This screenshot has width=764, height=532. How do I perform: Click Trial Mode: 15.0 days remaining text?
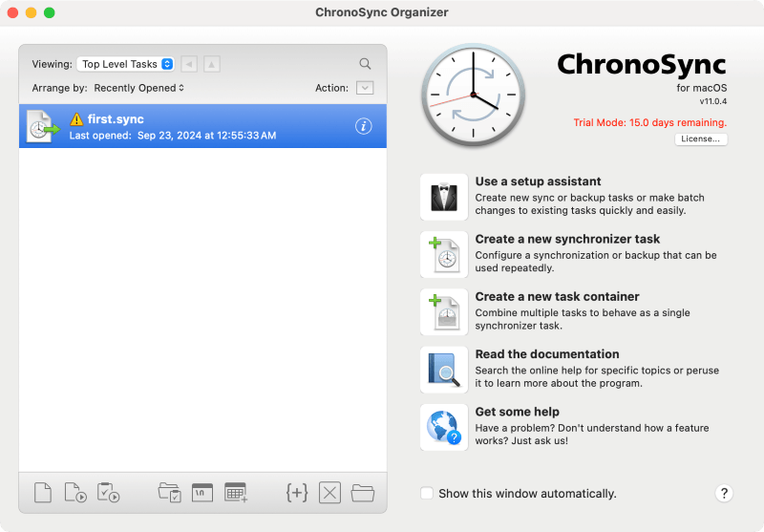[650, 122]
